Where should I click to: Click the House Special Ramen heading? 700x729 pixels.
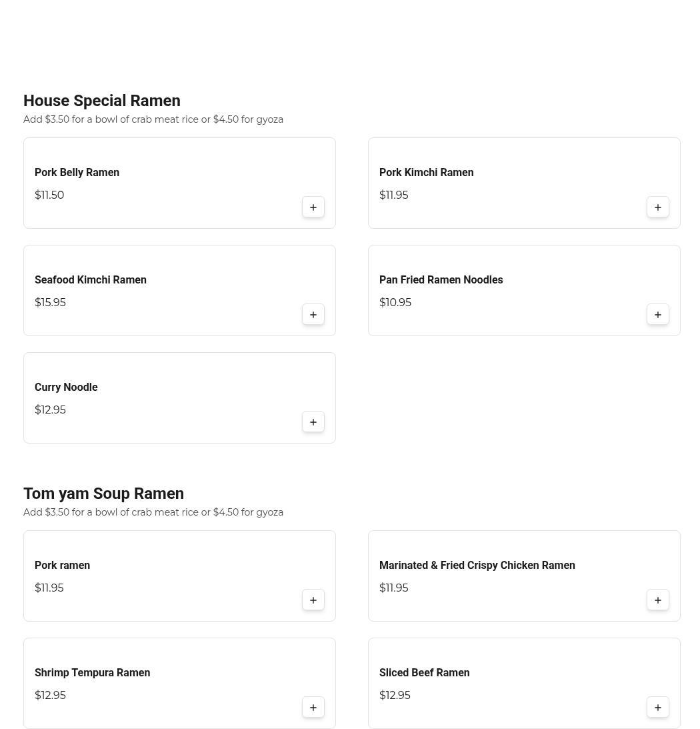[102, 101]
